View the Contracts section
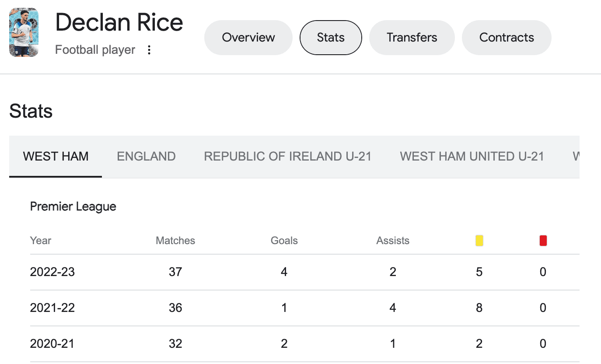 (x=507, y=38)
